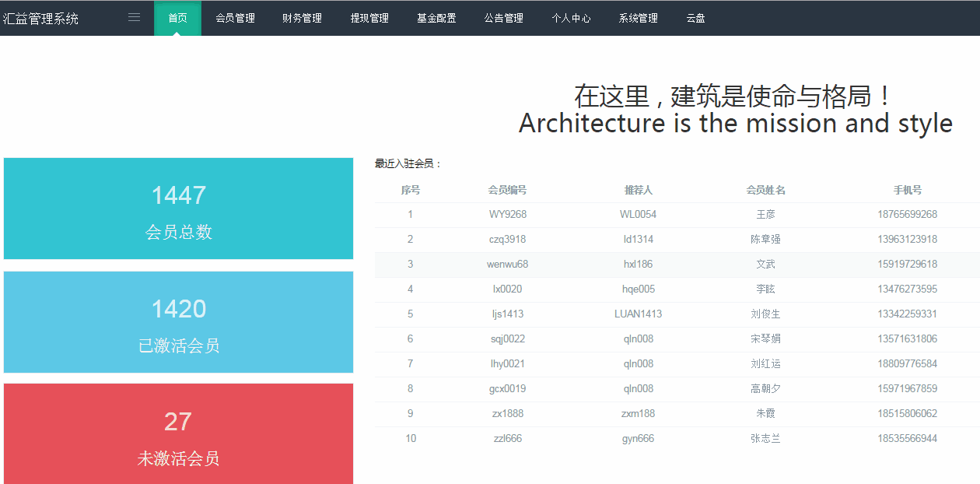The image size is (980, 484).
Task: Click referrer LUAN1413
Action: pos(639,314)
